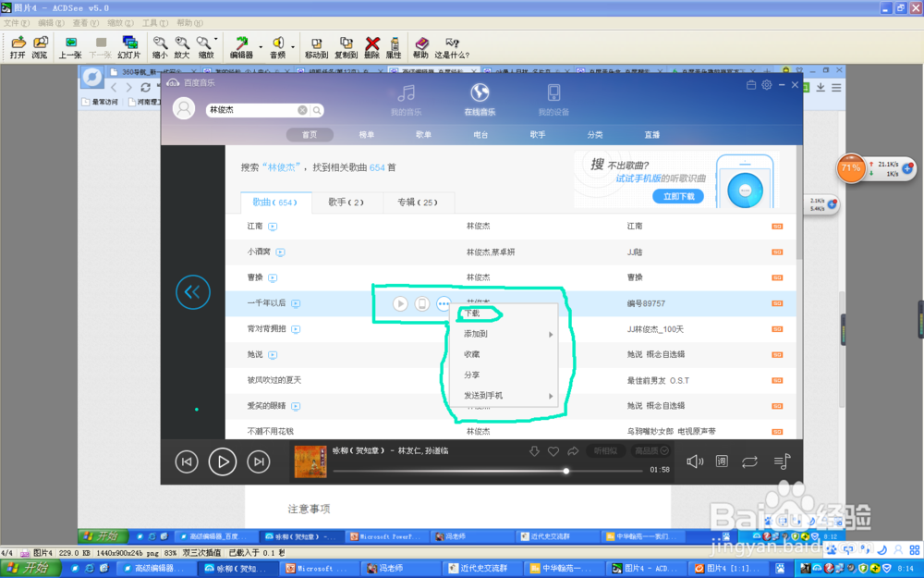
Task: Select the 电台 navigation tab
Action: pos(480,135)
